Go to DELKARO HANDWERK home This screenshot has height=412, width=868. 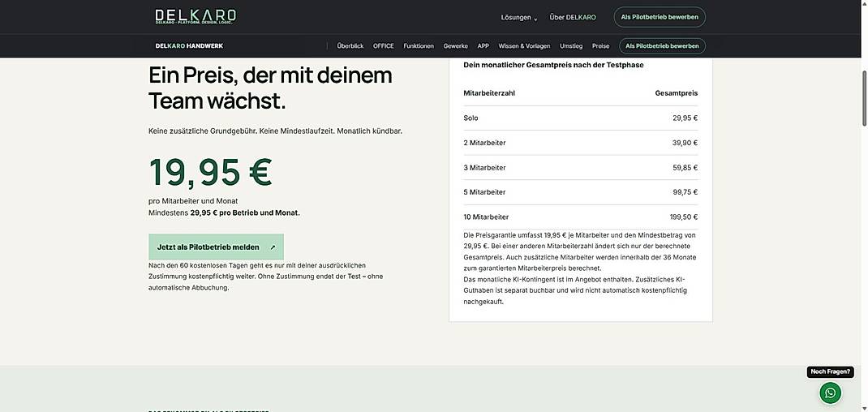coord(189,46)
